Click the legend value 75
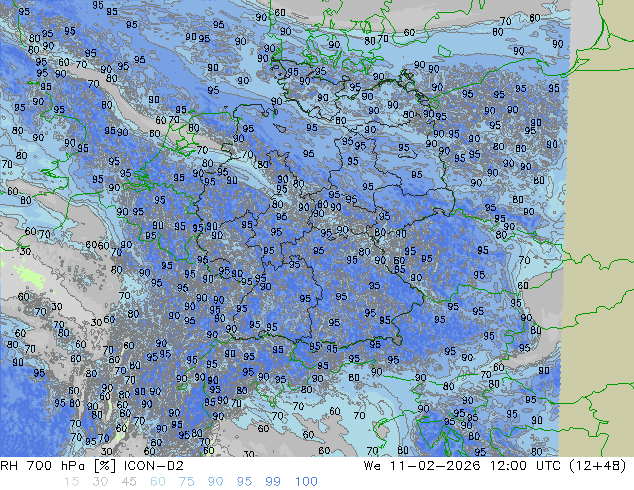The height and width of the screenshot is (490, 634). pyautogui.click(x=186, y=482)
